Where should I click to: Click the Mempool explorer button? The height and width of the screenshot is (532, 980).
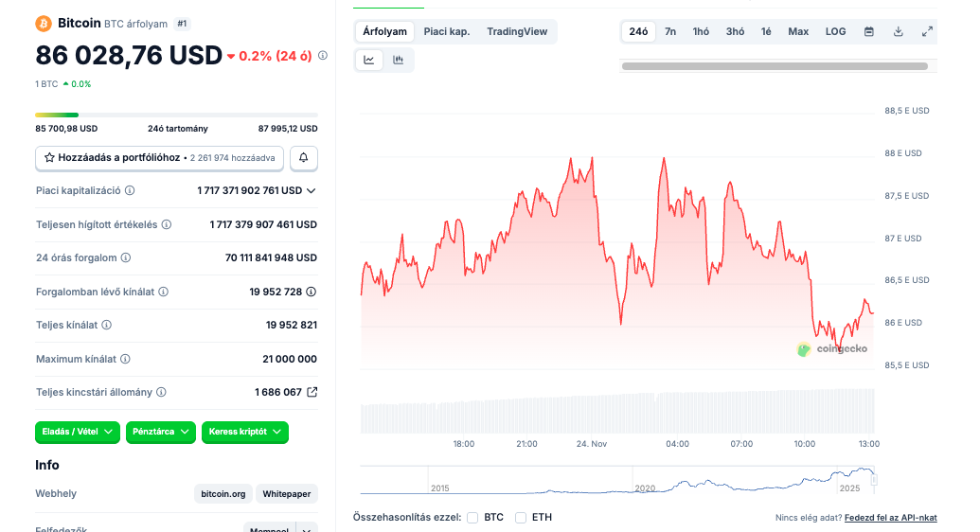pos(269,529)
